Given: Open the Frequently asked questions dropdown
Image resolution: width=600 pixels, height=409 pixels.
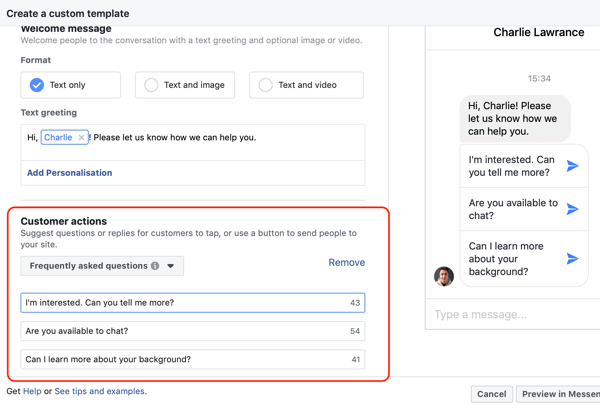Looking at the screenshot, I should [x=102, y=266].
